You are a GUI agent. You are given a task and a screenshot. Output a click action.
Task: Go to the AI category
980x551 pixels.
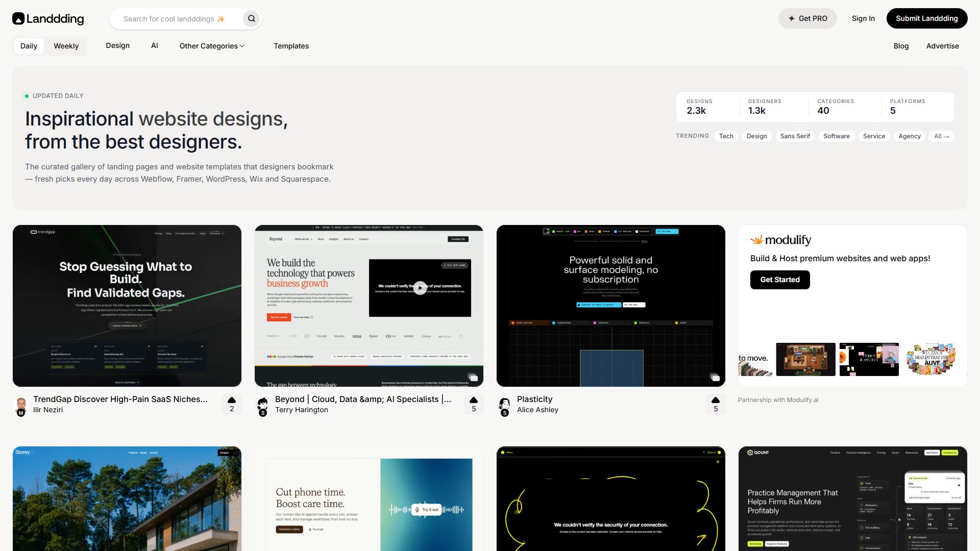pos(155,45)
